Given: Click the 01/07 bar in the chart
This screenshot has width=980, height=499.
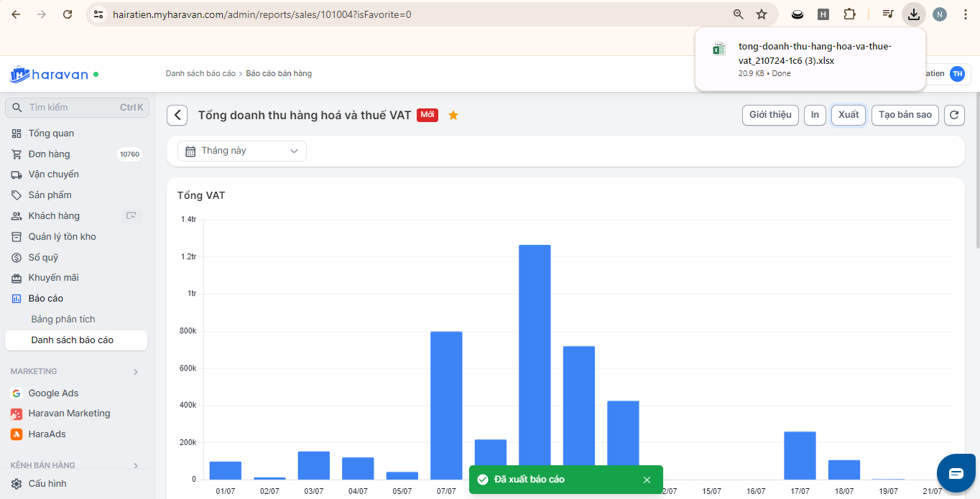Looking at the screenshot, I should click(226, 471).
